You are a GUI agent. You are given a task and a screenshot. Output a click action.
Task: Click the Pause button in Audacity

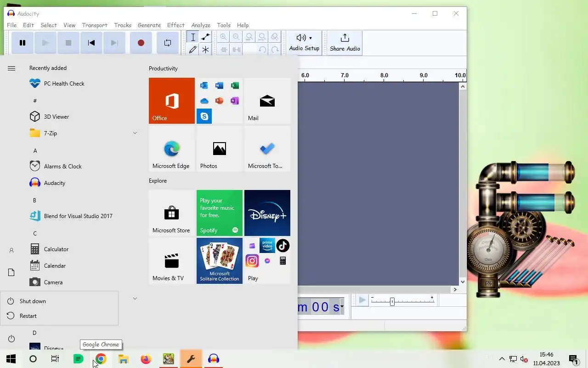pos(22,43)
